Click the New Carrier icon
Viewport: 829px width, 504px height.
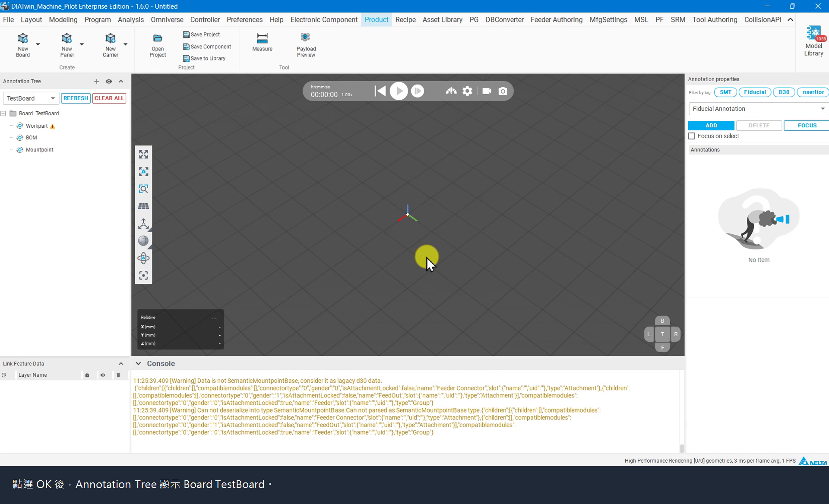pyautogui.click(x=110, y=44)
